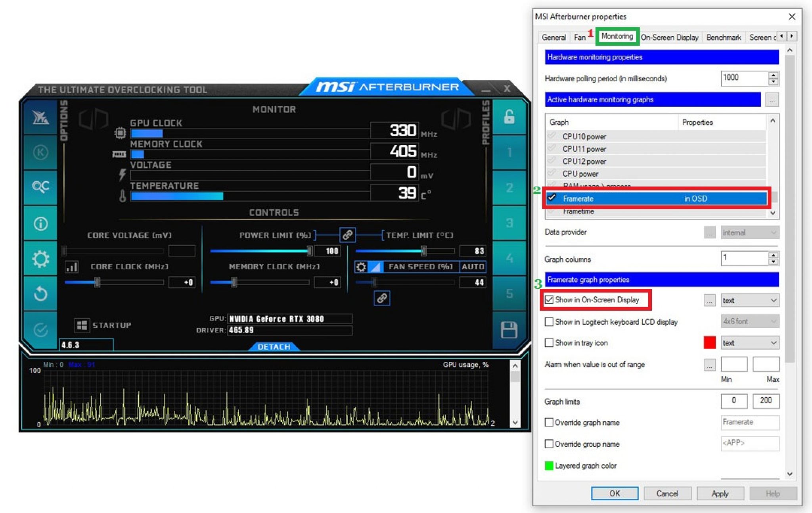This screenshot has height=513, width=812.
Task: Click Apply in properties dialog
Action: tap(720, 494)
